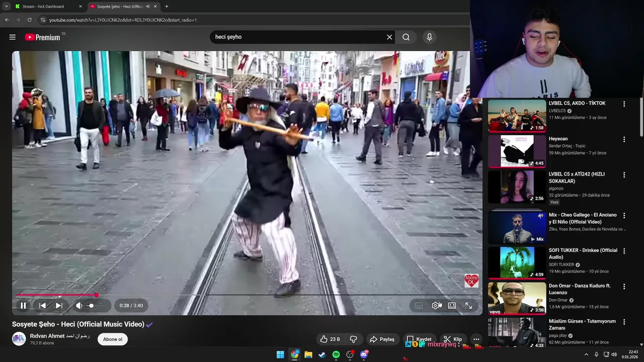Open Chrome from the taskbar
This screenshot has height=362, width=644.
294,354
